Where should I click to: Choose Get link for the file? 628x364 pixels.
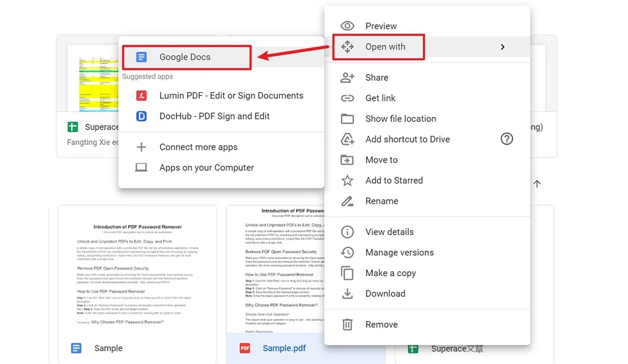(x=380, y=98)
